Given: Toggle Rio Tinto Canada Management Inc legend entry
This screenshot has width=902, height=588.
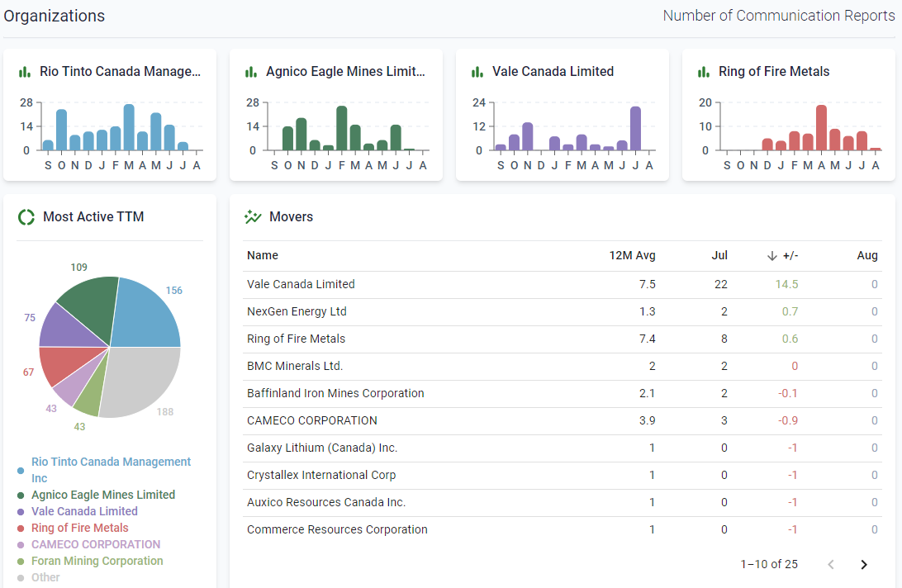Looking at the screenshot, I should [111, 470].
